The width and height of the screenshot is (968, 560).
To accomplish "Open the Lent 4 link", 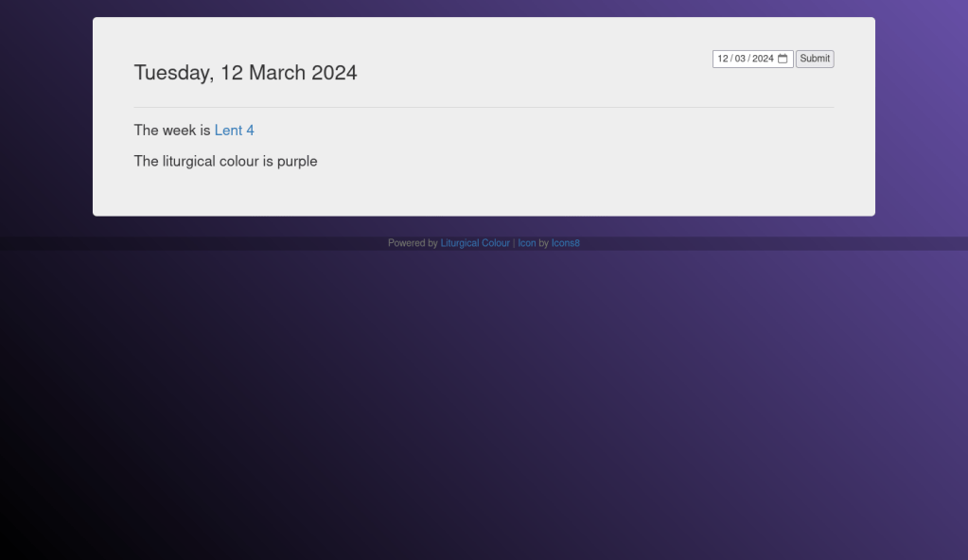I will point(234,131).
